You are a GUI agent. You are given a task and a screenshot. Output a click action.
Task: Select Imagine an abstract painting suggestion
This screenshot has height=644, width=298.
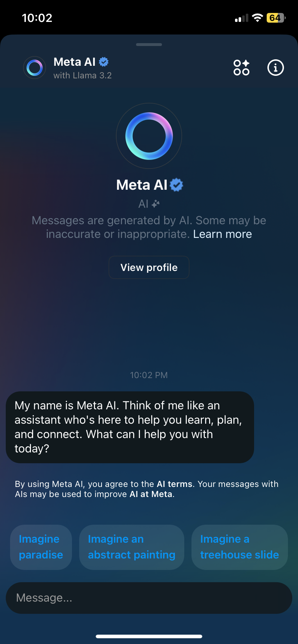[x=132, y=547]
